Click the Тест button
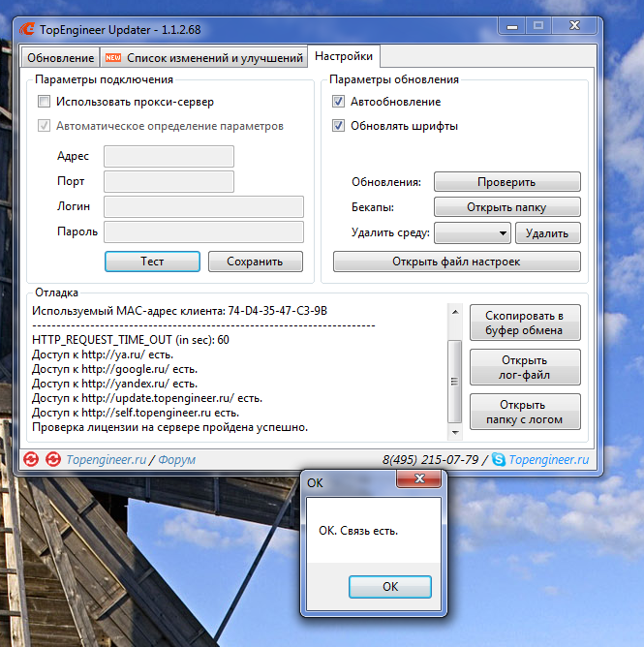Screen dimensions: 644x647 point(152,262)
